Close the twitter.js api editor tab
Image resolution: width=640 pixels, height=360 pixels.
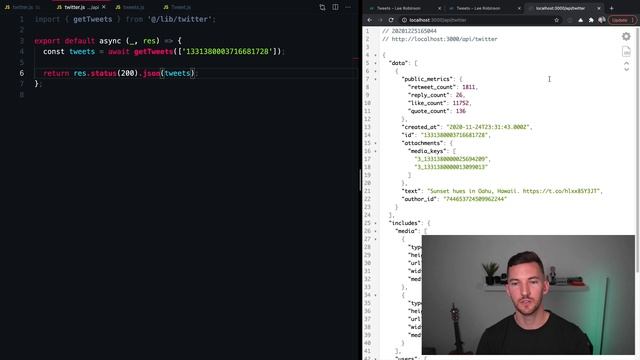pos(104,7)
